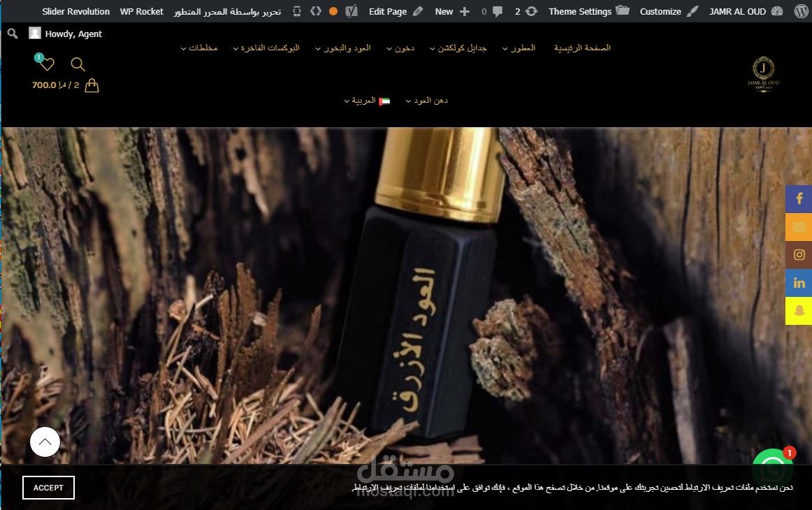Viewport: 812px width, 510px height.
Task: Expand the دخون dropdown menu
Action: 400,48
